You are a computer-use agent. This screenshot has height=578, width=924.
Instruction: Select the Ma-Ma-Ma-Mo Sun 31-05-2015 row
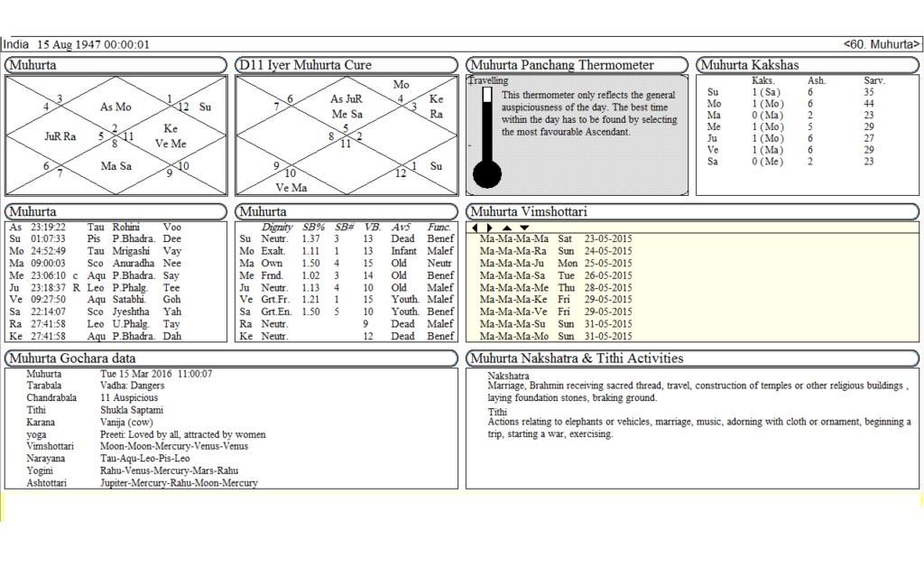(x=556, y=336)
